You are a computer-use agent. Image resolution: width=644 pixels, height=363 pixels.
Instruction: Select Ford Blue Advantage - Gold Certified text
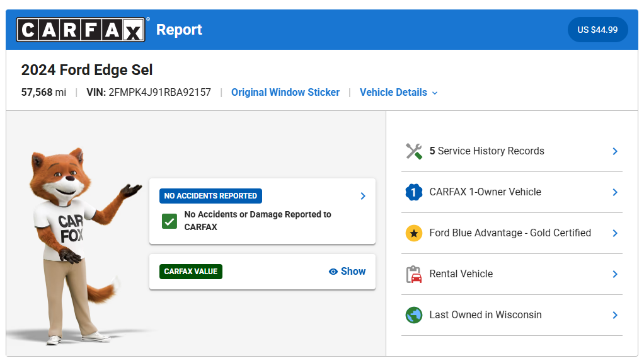[510, 233]
